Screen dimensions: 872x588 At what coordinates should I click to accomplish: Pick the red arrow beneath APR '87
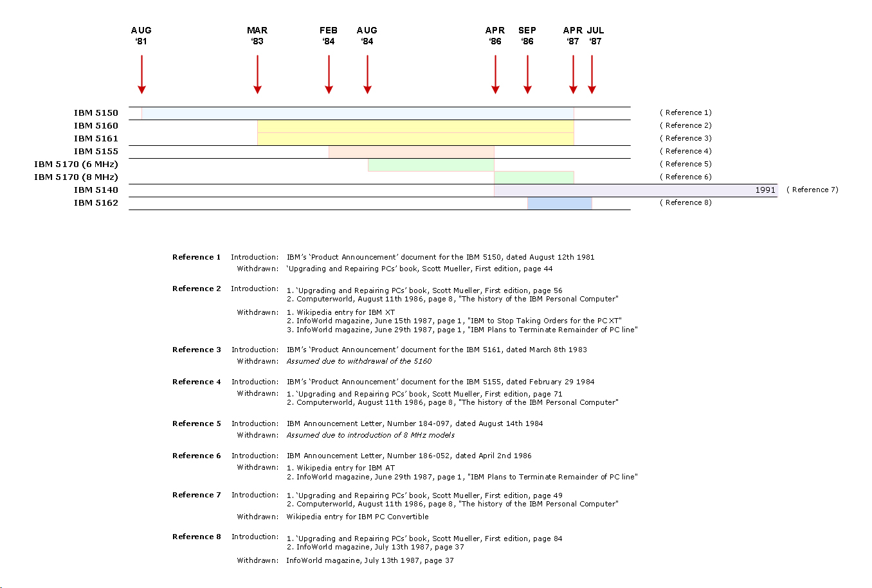(x=573, y=75)
